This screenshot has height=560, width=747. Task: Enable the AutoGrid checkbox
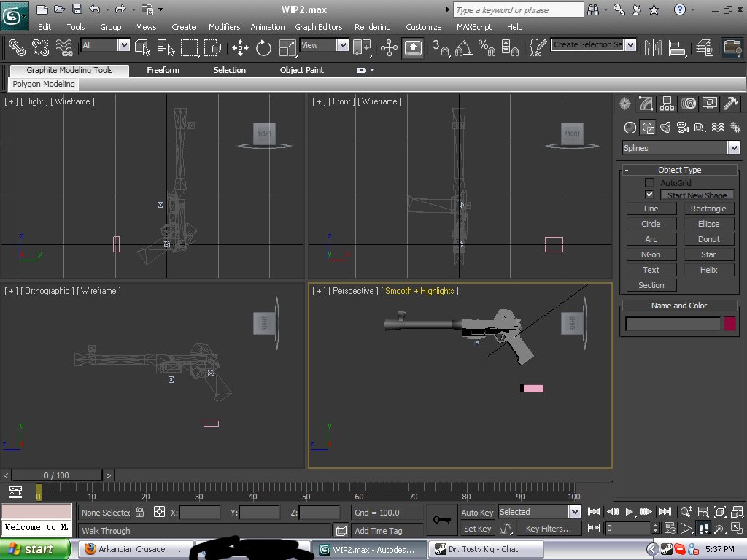[649, 183]
